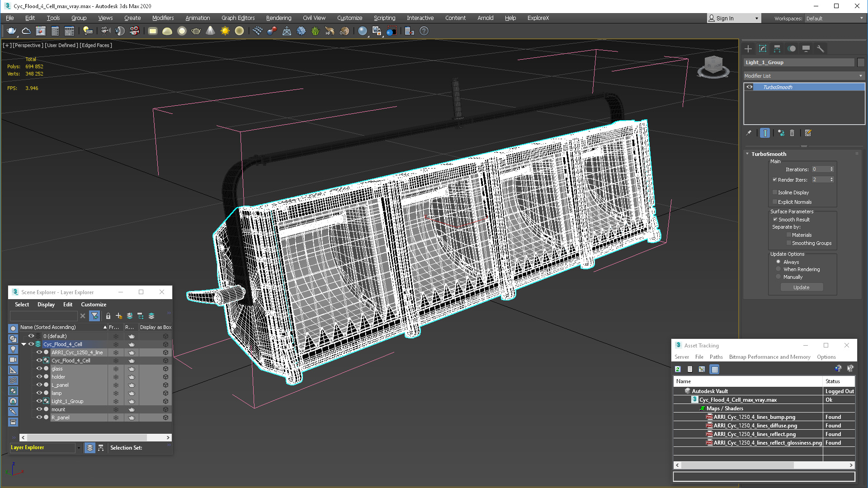This screenshot has width=868, height=488.
Task: Uncheck the Smooth Result option
Action: click(x=775, y=220)
